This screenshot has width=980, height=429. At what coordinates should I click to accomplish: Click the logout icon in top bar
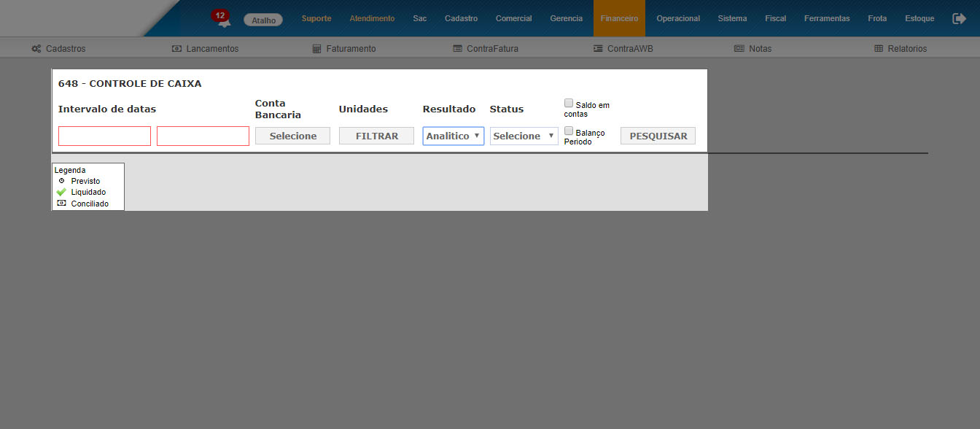tap(959, 19)
